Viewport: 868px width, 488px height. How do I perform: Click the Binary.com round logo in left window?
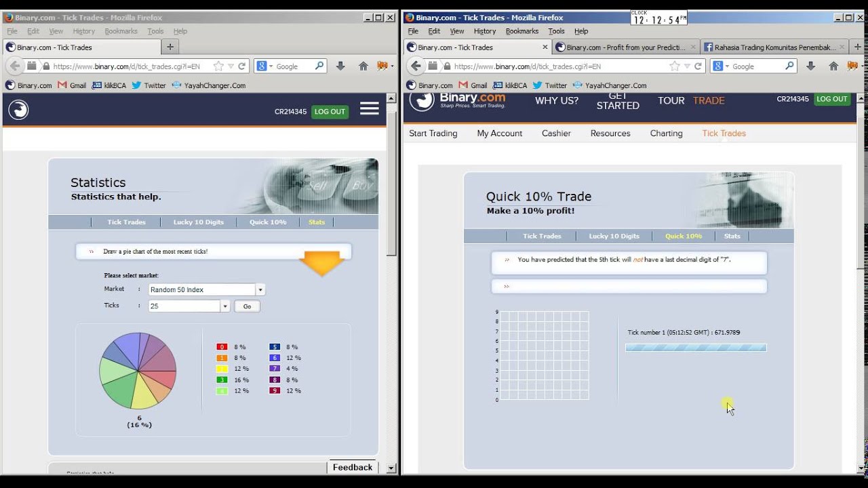point(18,110)
